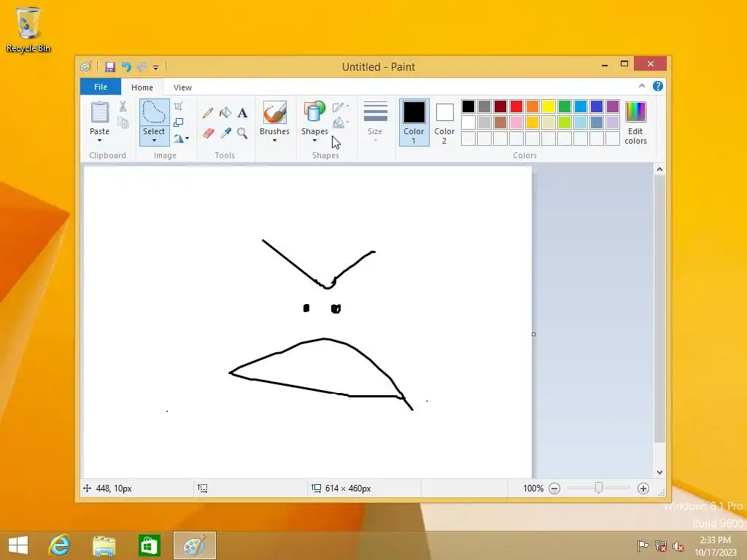The image size is (747, 560).
Task: Open the shape Outline dropdown
Action: (341, 107)
